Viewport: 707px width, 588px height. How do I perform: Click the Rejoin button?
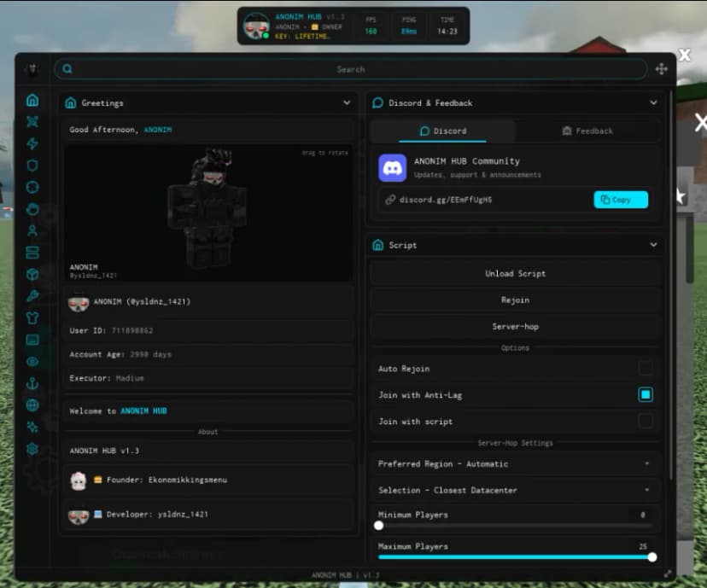tap(515, 300)
